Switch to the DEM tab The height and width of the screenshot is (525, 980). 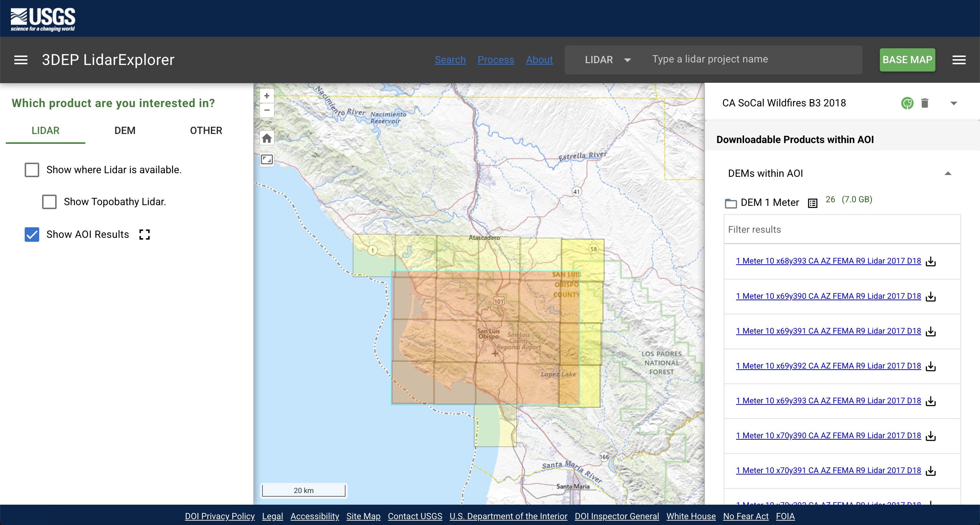pyautogui.click(x=125, y=130)
